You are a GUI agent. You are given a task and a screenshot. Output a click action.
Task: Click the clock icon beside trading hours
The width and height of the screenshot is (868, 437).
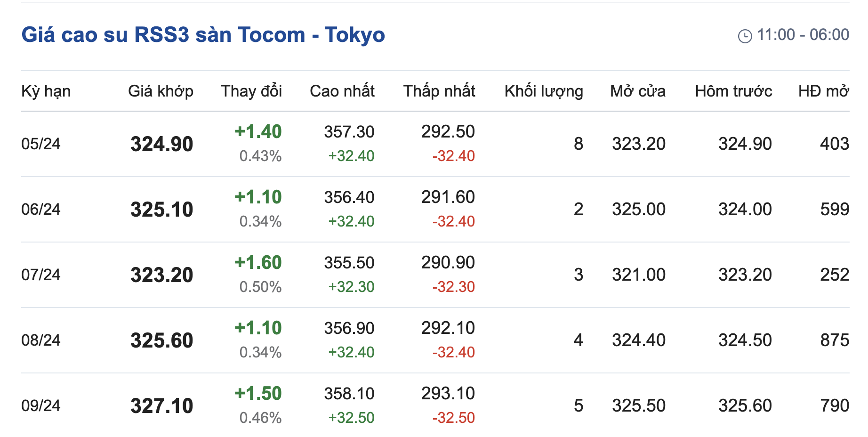coord(745,36)
